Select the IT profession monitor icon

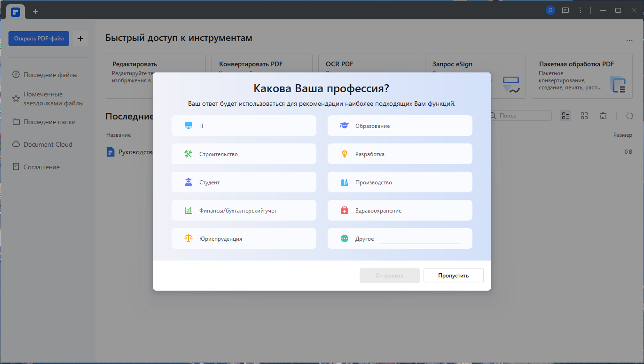[x=188, y=126]
